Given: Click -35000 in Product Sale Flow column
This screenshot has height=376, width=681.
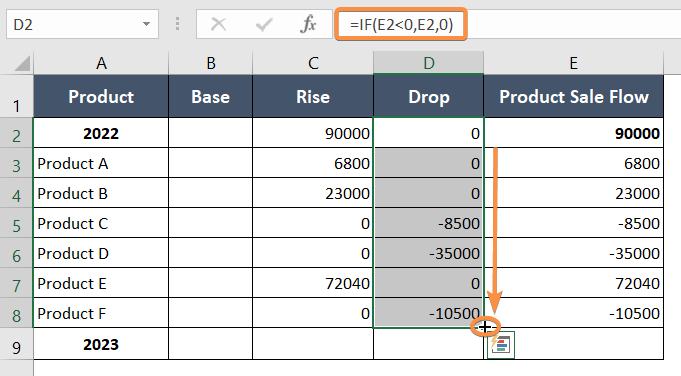Looking at the screenshot, I should [574, 253].
